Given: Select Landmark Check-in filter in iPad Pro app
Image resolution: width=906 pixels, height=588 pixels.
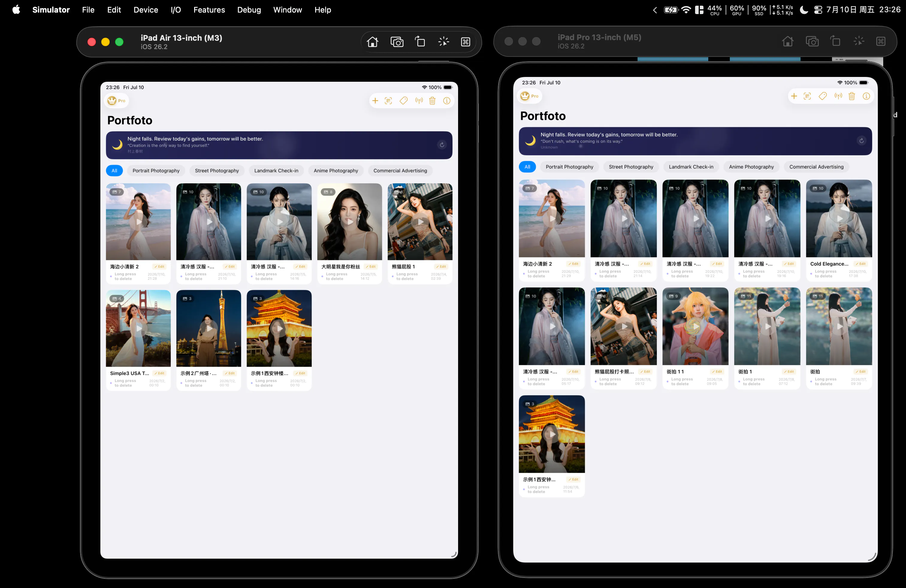Looking at the screenshot, I should click(x=691, y=167).
